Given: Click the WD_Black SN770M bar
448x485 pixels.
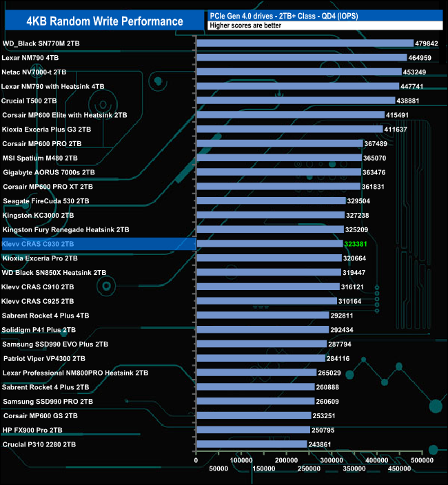Looking at the screenshot, I should 305,43.
